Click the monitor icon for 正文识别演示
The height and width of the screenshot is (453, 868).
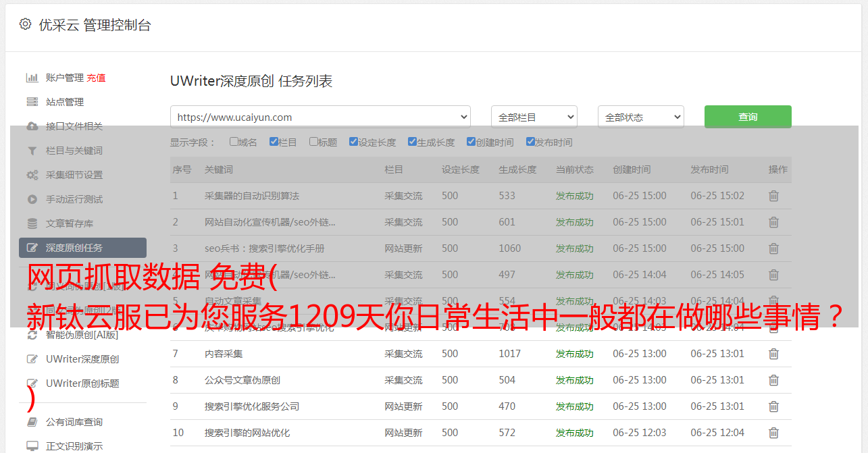tap(32, 446)
